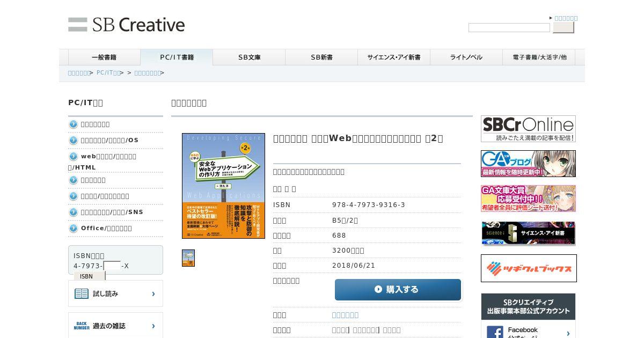Open the 試し読み banner
The width and height of the screenshot is (644, 338).
[115, 293]
